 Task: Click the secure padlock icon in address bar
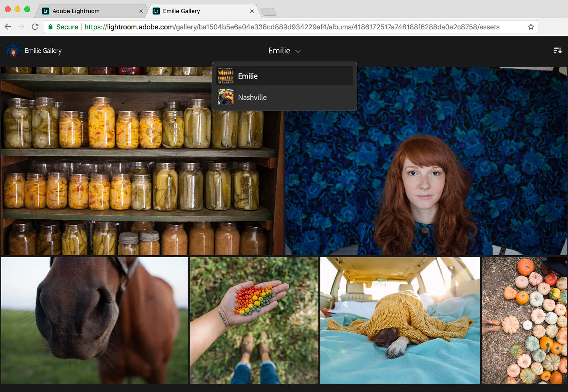tap(50, 27)
